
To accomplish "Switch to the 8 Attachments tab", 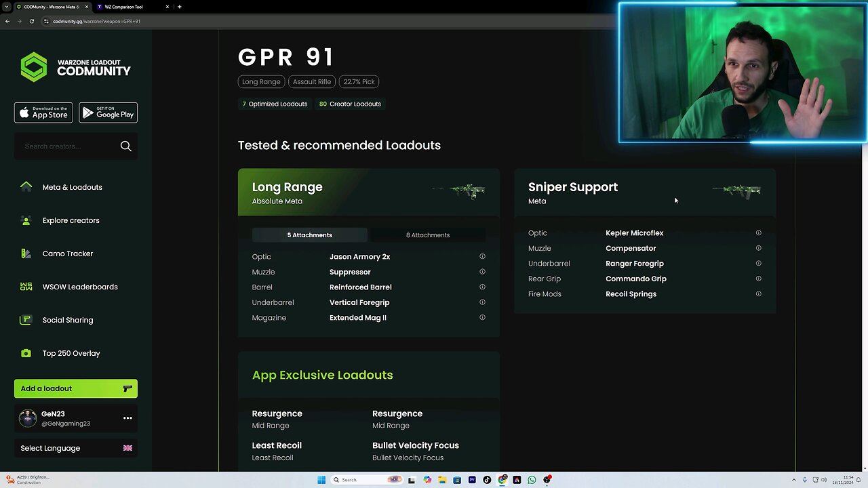I will click(427, 235).
